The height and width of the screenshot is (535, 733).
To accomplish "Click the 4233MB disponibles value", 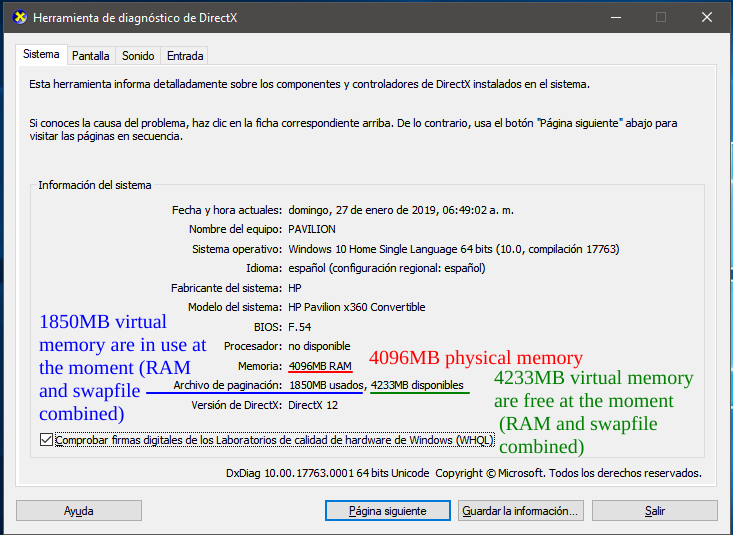I will (x=417, y=385).
